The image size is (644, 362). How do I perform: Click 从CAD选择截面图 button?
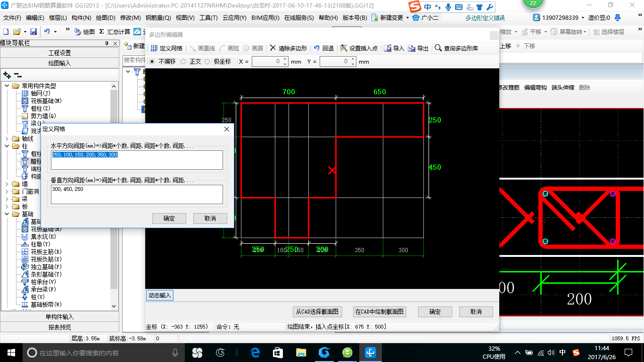pos(317,312)
